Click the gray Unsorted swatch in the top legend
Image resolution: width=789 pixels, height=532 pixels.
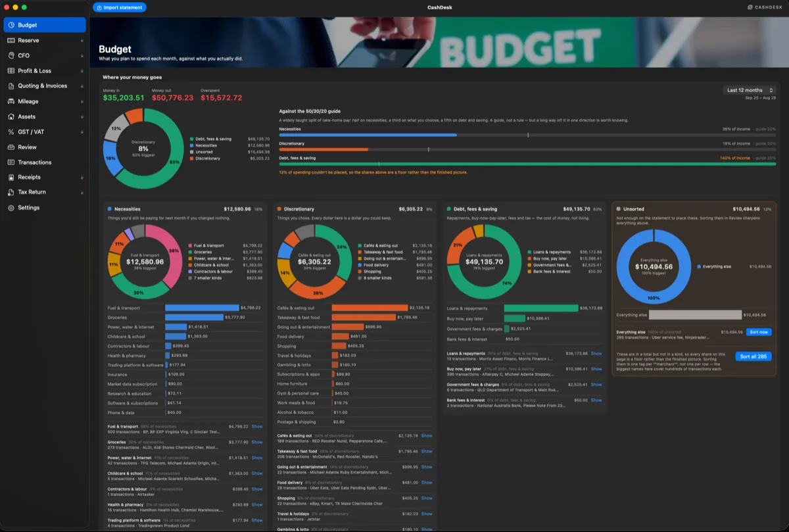[191, 152]
